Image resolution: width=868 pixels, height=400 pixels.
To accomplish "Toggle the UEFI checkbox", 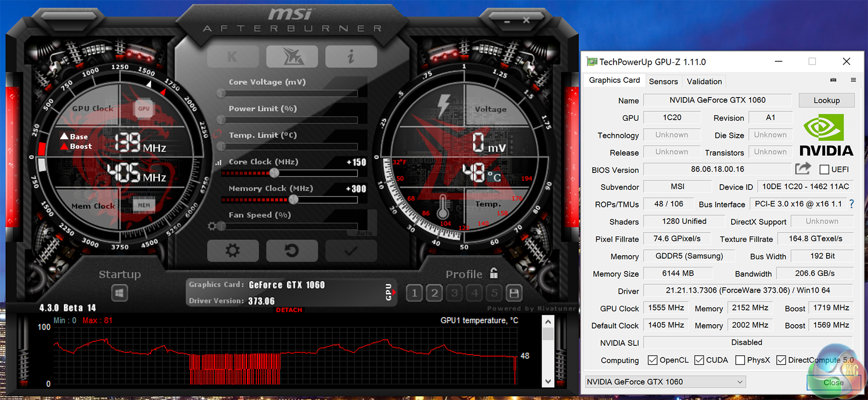I will pyautogui.click(x=825, y=169).
